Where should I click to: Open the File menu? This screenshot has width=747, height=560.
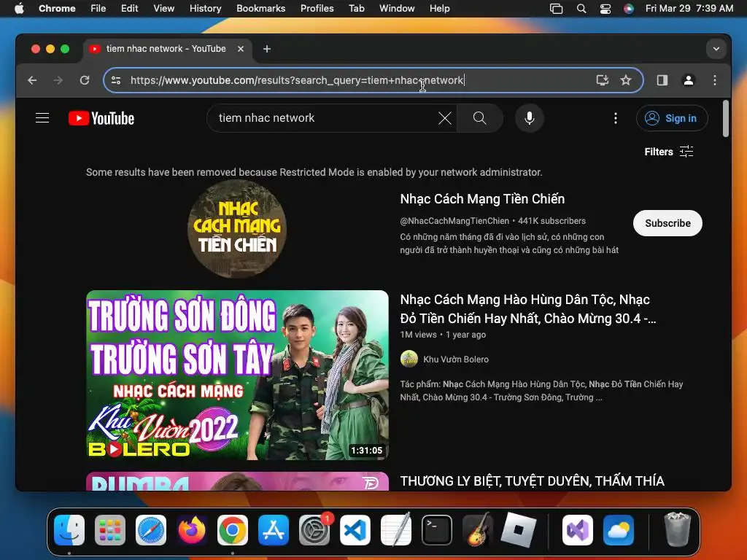(98, 8)
